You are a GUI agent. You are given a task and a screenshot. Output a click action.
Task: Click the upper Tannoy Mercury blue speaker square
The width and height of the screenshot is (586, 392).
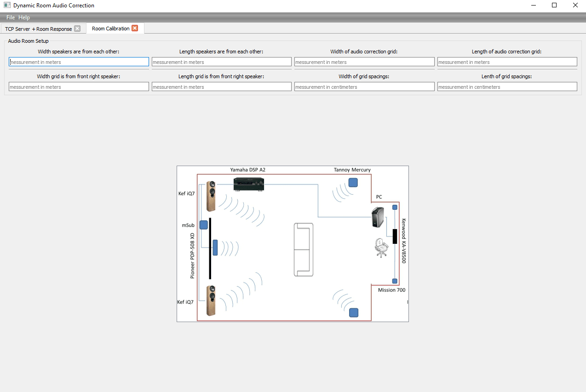(x=353, y=182)
